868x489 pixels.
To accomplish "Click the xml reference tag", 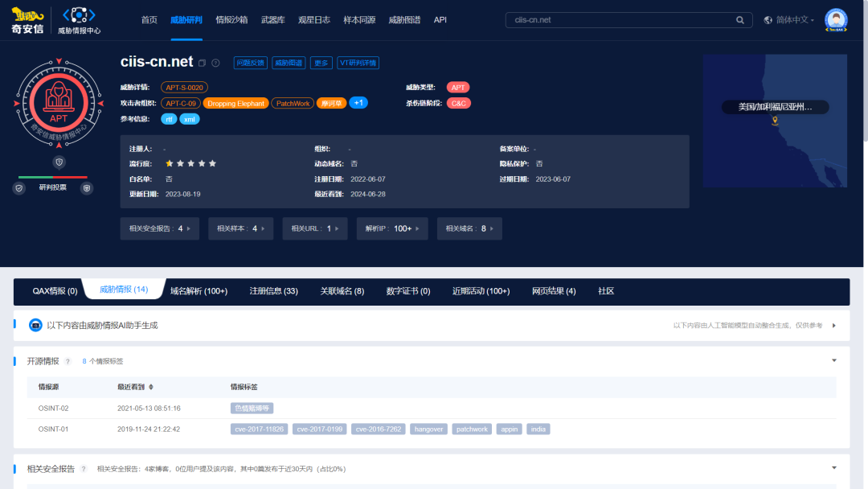I will (x=190, y=119).
